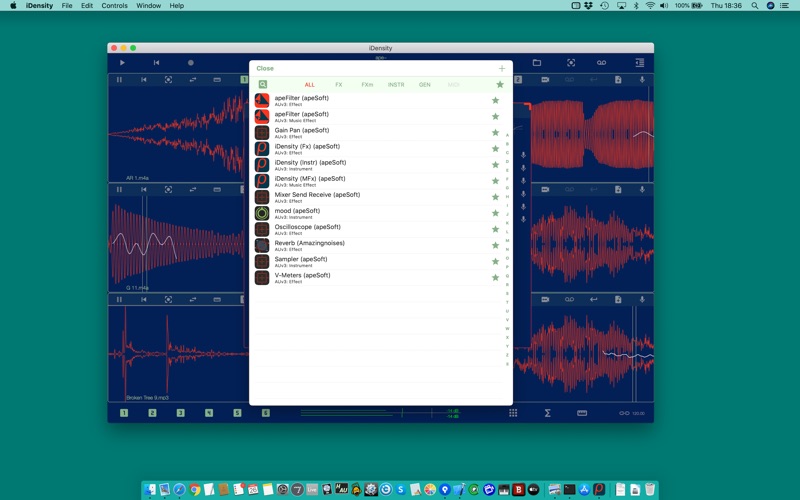Toggle the favorites filter star in the tab bar
This screenshot has width=800, height=500.
500,85
